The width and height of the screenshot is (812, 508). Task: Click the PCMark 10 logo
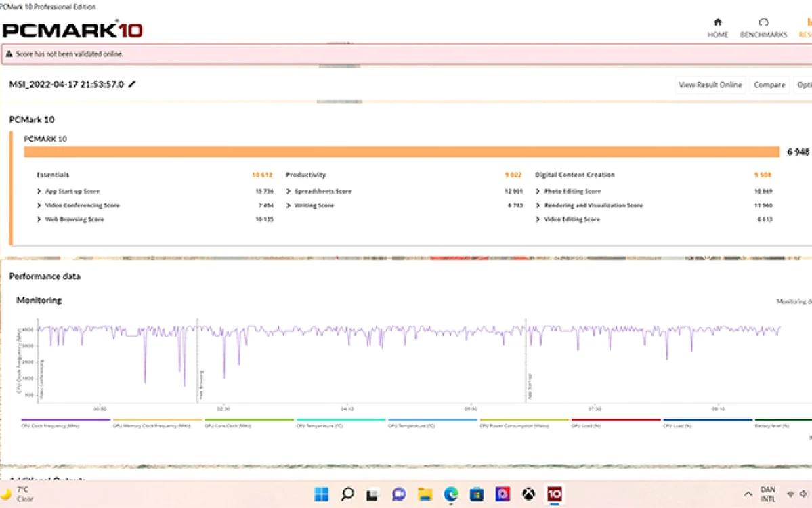point(72,30)
